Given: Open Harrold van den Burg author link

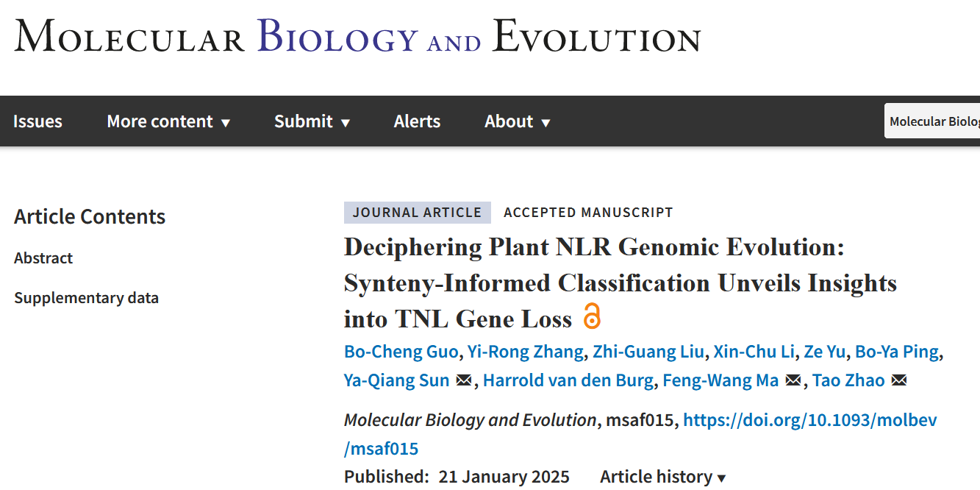Looking at the screenshot, I should (x=568, y=380).
